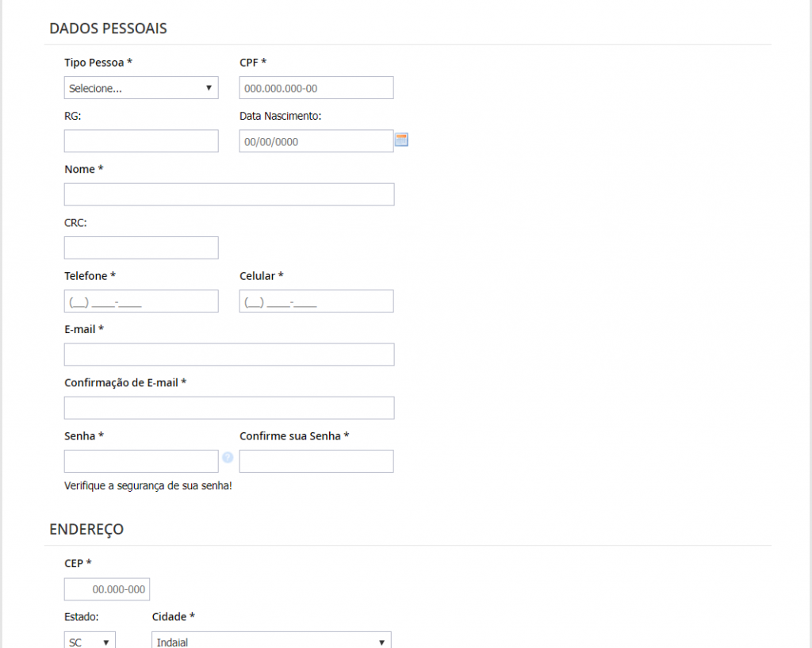Click the password help question mark icon

(x=228, y=458)
